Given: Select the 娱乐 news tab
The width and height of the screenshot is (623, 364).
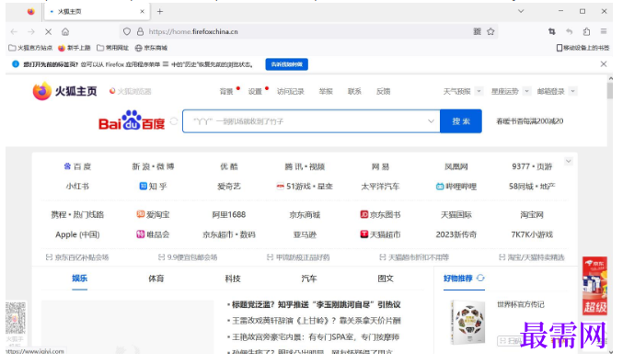Looking at the screenshot, I should (x=79, y=279).
